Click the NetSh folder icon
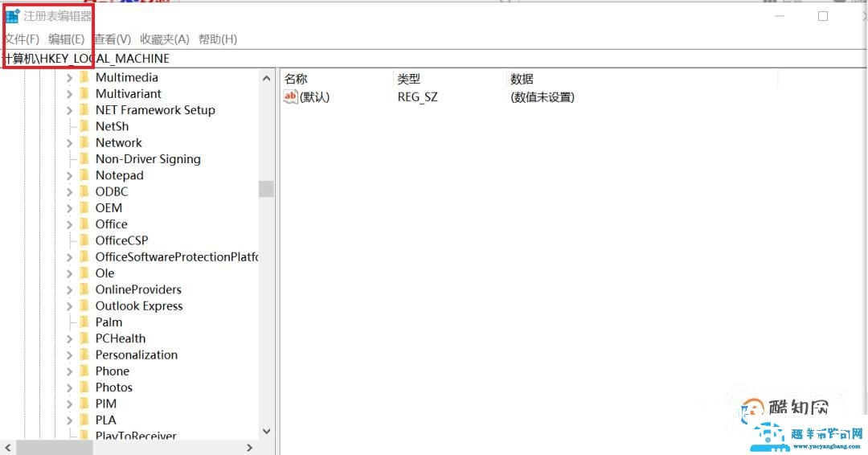868x455 pixels. [x=84, y=126]
